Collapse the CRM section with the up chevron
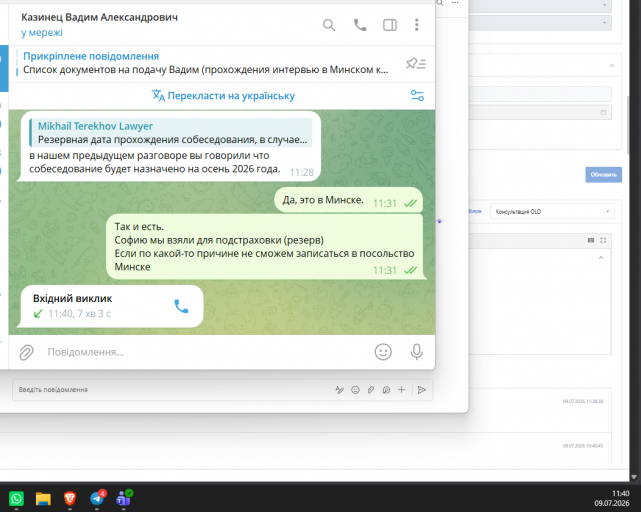The image size is (641, 512). point(612,65)
